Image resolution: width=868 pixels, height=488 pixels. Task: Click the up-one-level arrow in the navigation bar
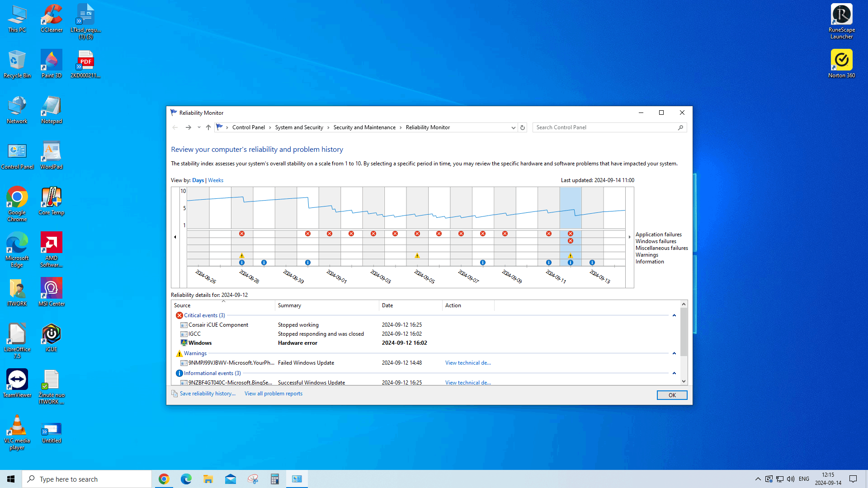[208, 127]
